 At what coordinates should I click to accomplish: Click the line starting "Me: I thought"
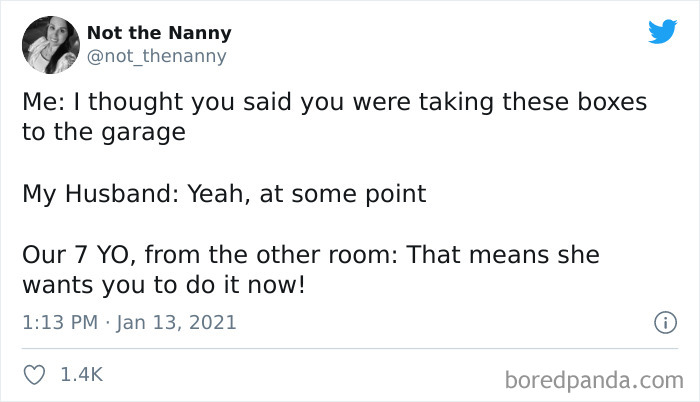click(334, 103)
